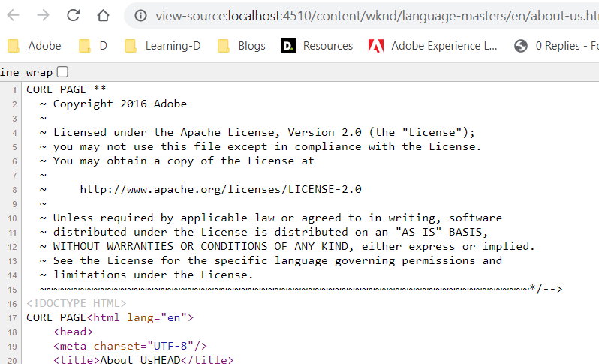Expand the Blogs bookmarks folder
The height and width of the screenshot is (364, 599).
pos(242,46)
